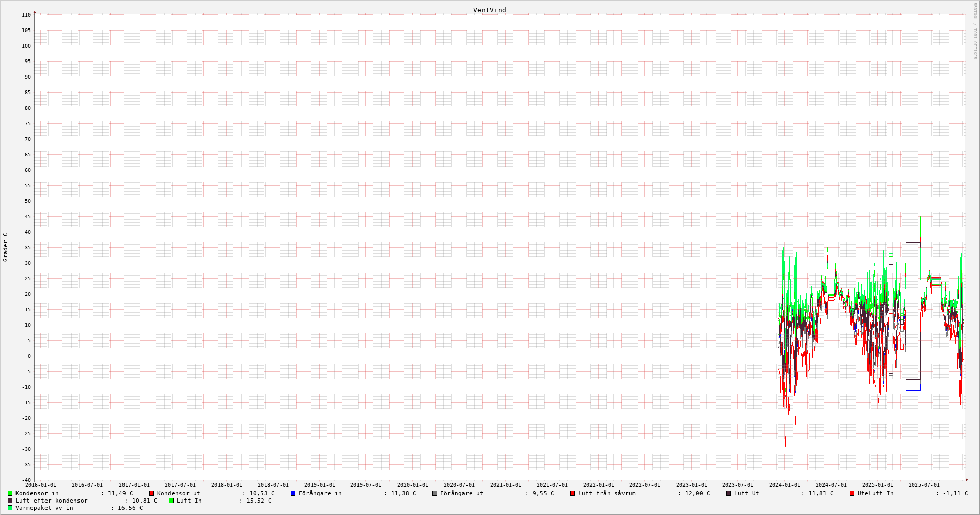
Task: Click the red Kondensor ut legend swatch
Action: click(x=151, y=493)
